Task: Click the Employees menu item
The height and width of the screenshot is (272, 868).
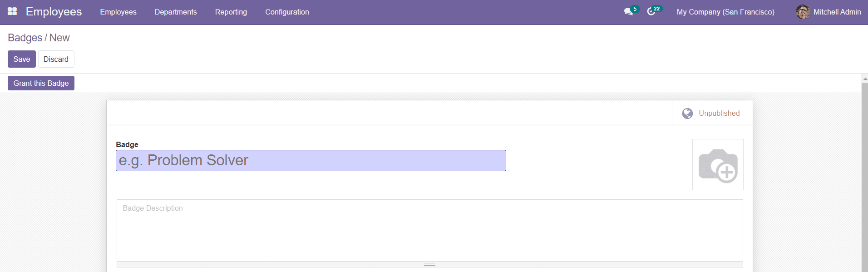Action: click(118, 12)
